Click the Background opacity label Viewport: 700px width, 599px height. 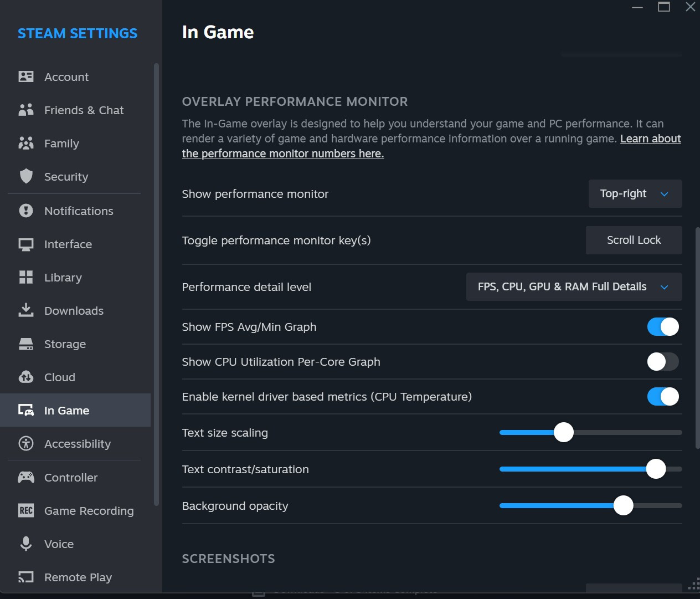pyautogui.click(x=235, y=506)
